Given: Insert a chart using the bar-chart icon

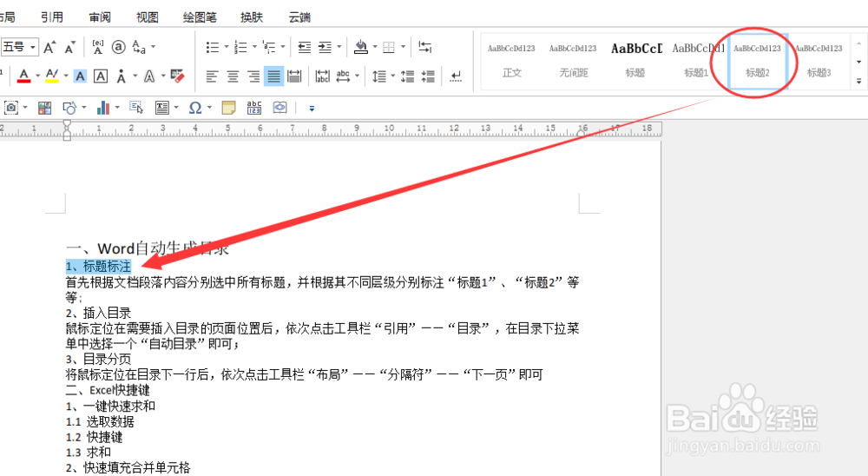Looking at the screenshot, I should pos(103,108).
